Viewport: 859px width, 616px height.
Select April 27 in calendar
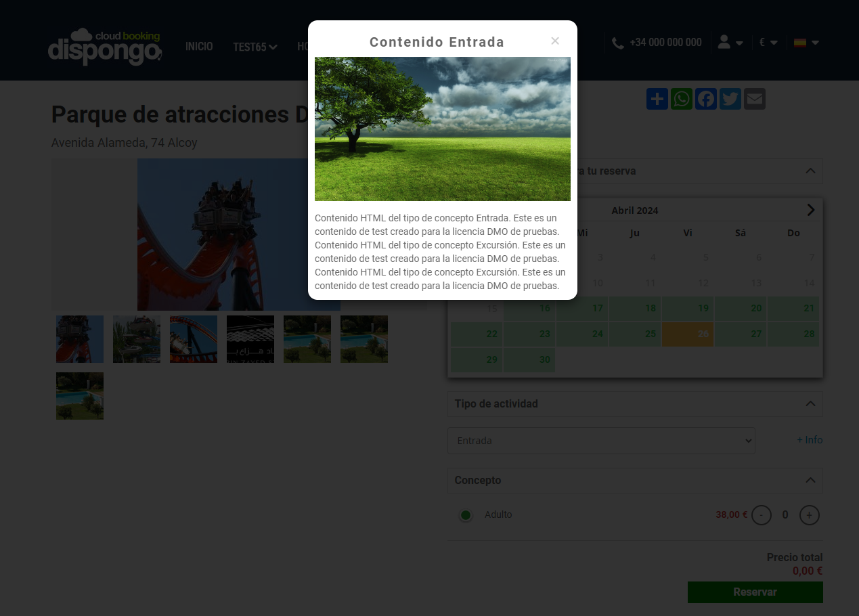click(741, 334)
